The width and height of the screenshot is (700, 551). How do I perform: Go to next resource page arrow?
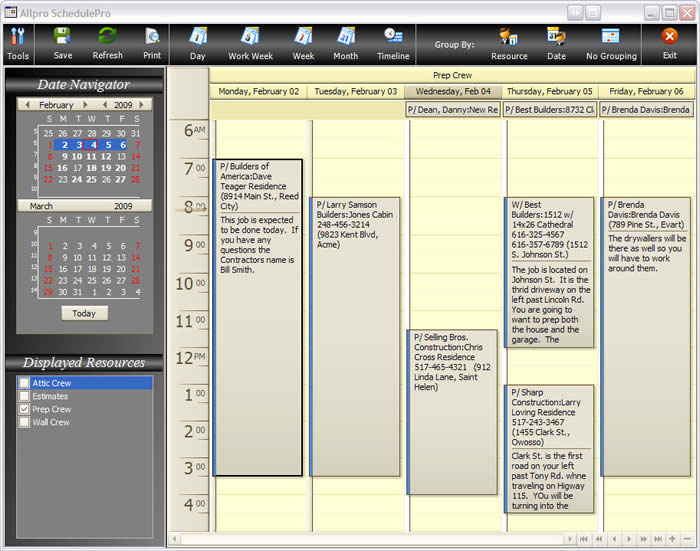pyautogui.click(x=643, y=539)
